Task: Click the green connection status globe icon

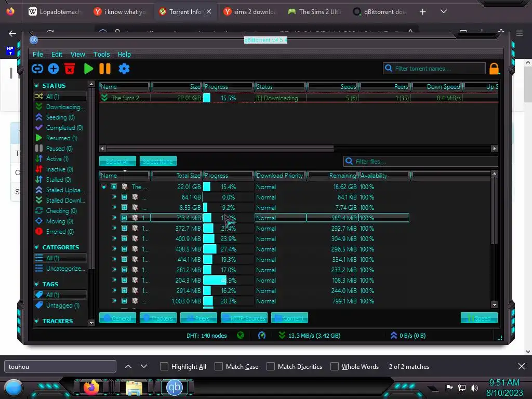Action: 241,336
